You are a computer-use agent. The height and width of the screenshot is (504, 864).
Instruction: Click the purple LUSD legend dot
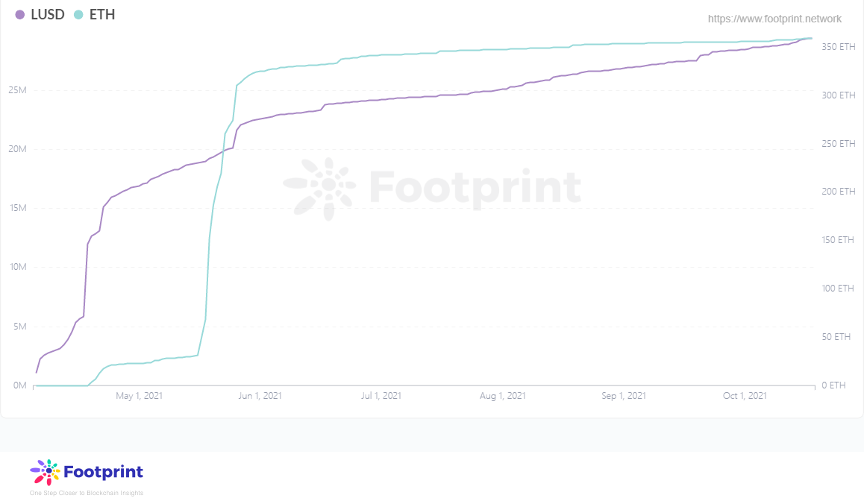click(20, 15)
